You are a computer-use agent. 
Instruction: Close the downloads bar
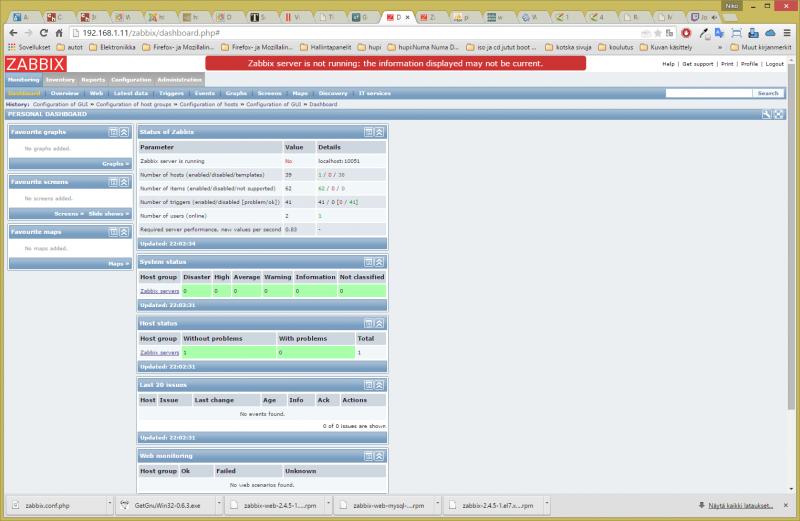(x=786, y=505)
